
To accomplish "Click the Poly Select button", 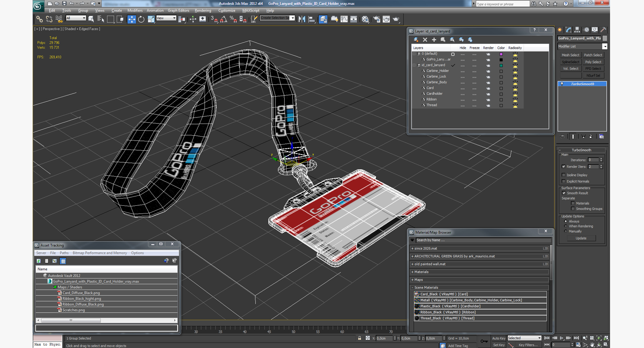I will [x=593, y=62].
